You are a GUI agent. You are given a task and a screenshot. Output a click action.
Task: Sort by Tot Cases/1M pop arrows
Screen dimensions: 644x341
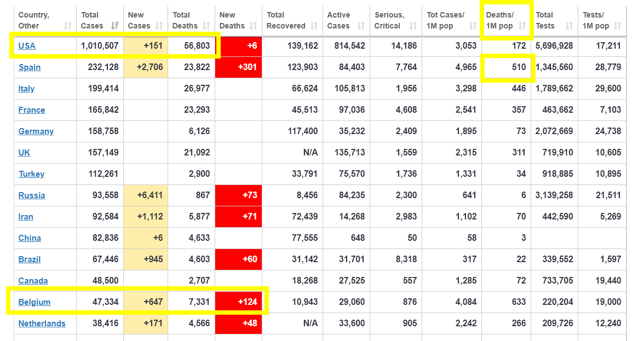click(473, 26)
